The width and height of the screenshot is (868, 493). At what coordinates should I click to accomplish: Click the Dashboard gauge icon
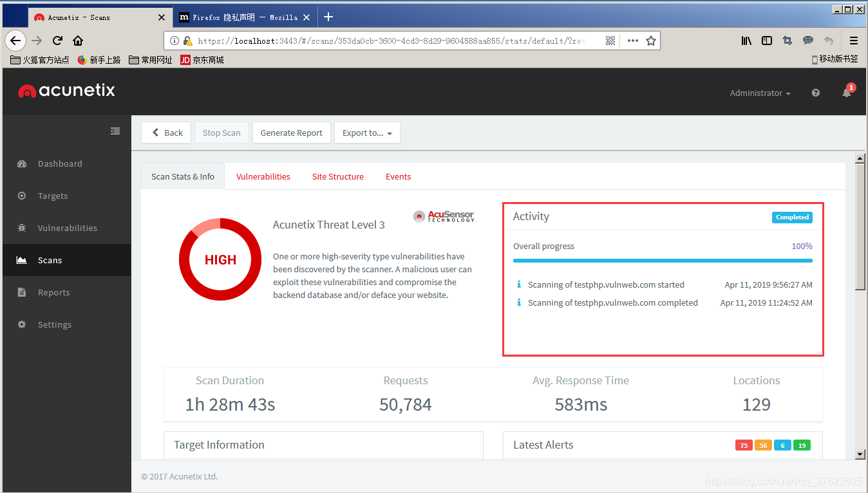pyautogui.click(x=22, y=163)
